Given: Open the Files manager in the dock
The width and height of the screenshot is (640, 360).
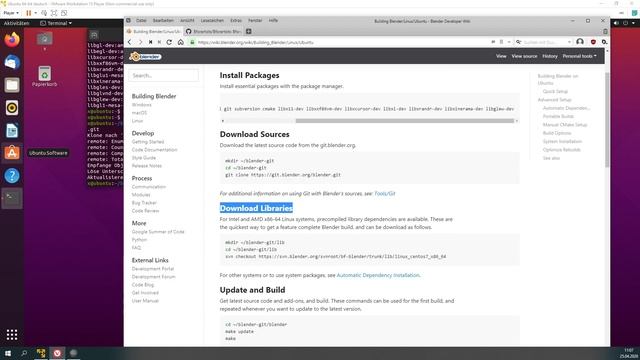Looking at the screenshot, I should coord(12,85).
